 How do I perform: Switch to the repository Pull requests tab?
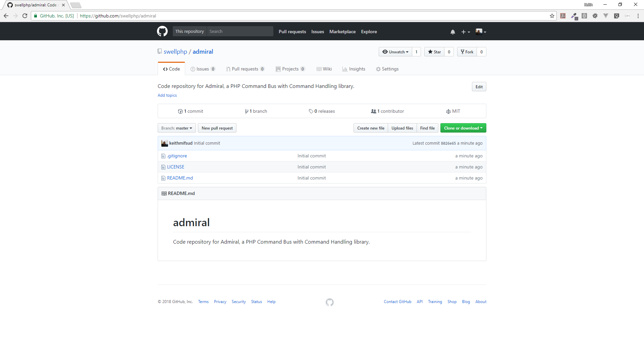(x=245, y=69)
